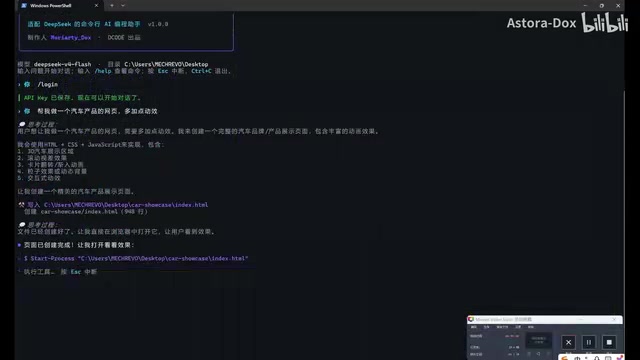
Task: Click list item 2. 滚动视差效果
Action: coord(42,158)
